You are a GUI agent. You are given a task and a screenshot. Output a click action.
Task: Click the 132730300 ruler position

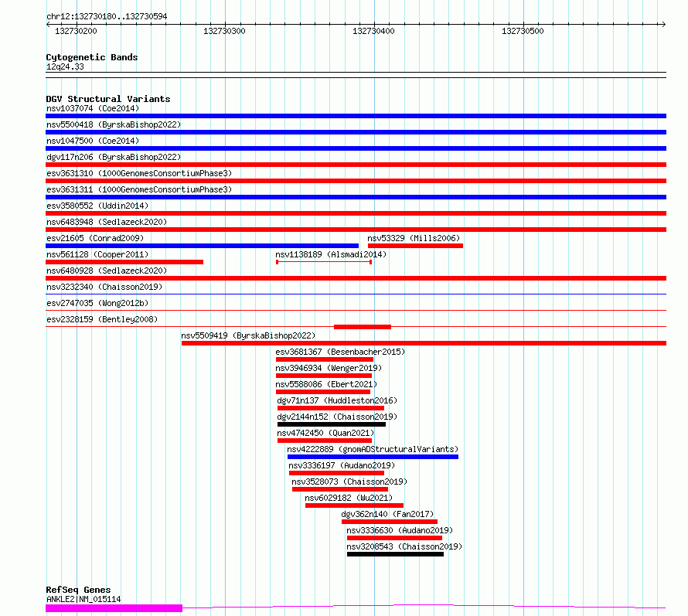224,31
